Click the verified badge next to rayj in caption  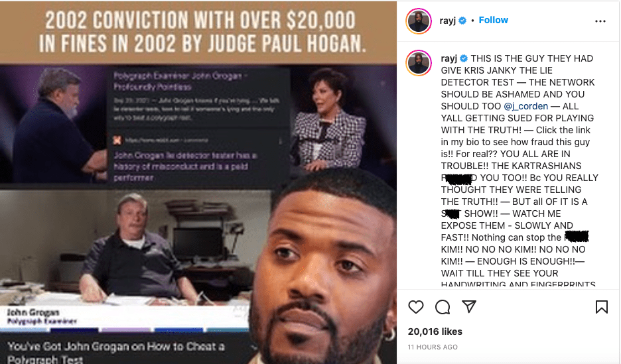(464, 58)
